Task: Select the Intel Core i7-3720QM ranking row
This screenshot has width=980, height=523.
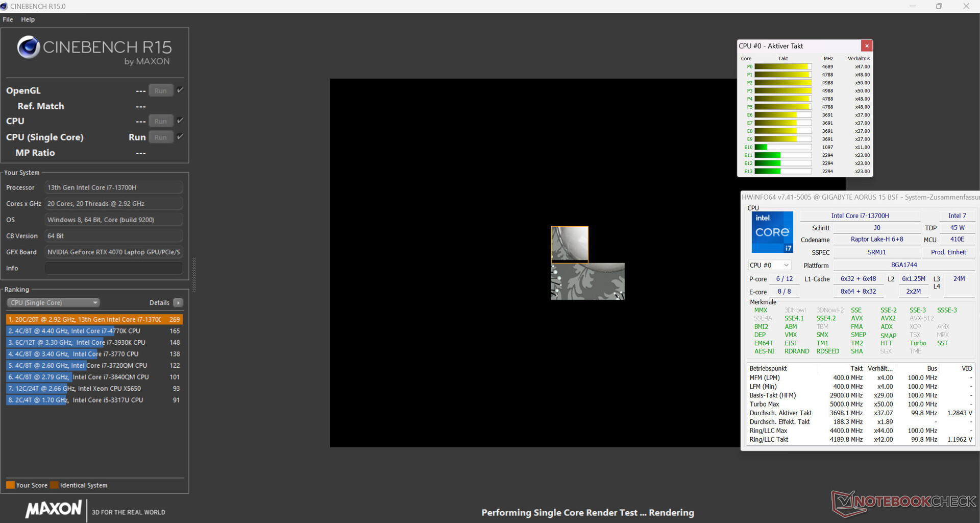Action: (x=94, y=366)
